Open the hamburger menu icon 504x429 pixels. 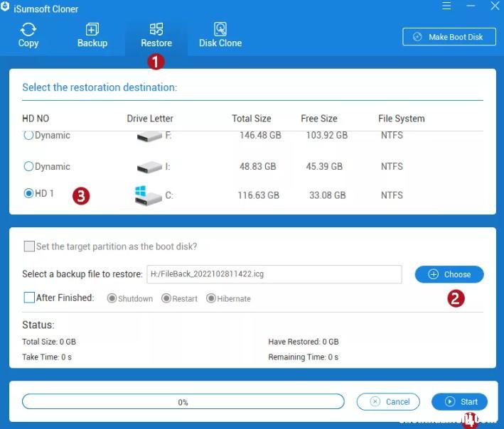446,6
